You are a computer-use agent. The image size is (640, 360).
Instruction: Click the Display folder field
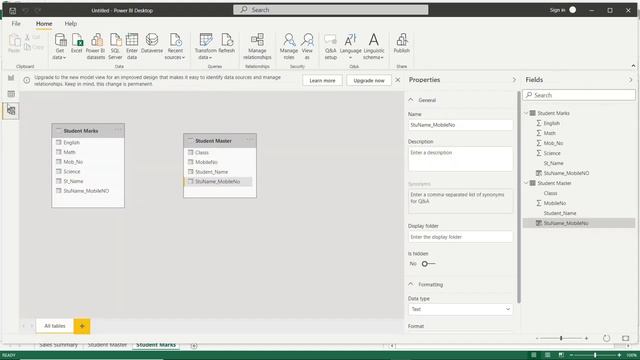pos(460,237)
